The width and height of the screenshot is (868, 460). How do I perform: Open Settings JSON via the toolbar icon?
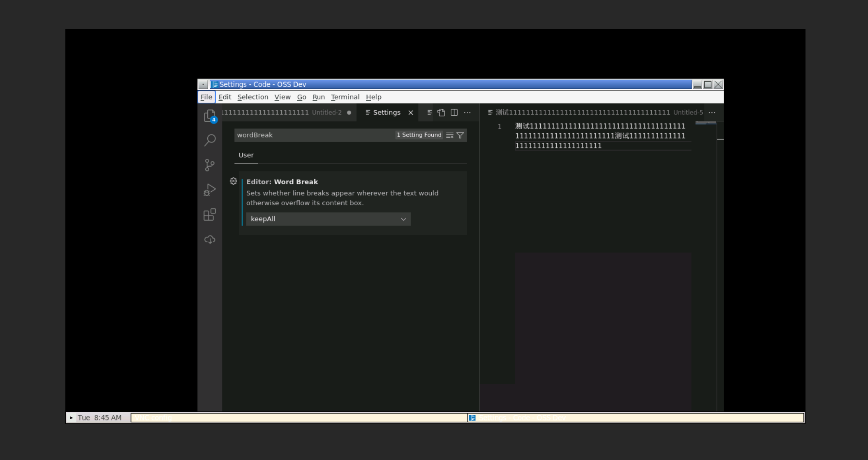441,112
